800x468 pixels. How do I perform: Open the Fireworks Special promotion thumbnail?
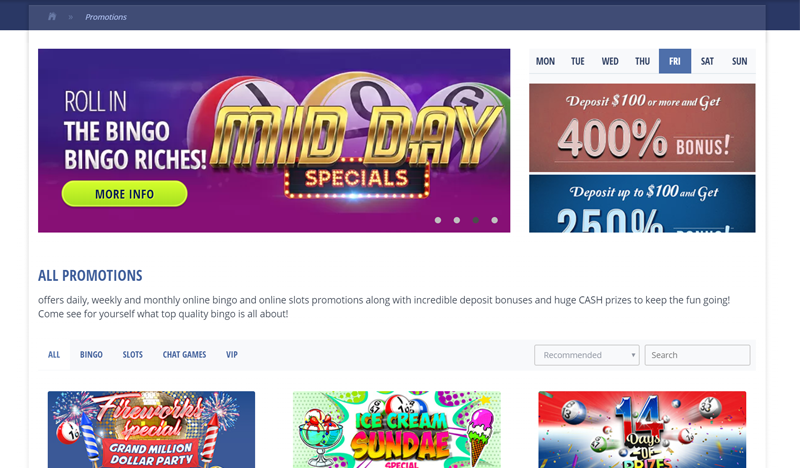[x=152, y=430]
